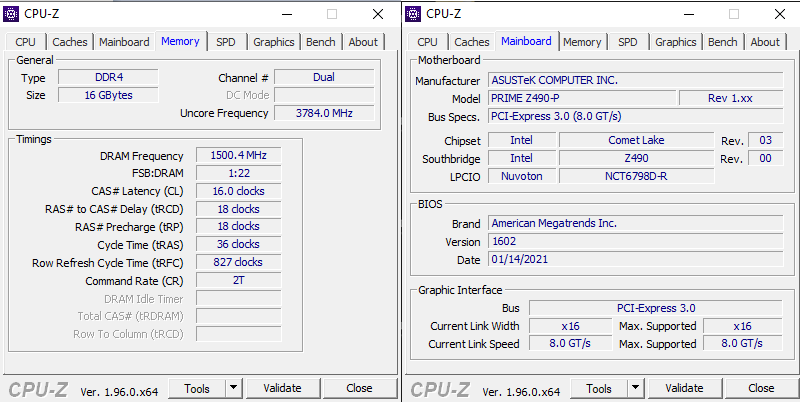801x405 pixels.
Task: Click Z490 southbridge value
Action: pyautogui.click(x=637, y=158)
